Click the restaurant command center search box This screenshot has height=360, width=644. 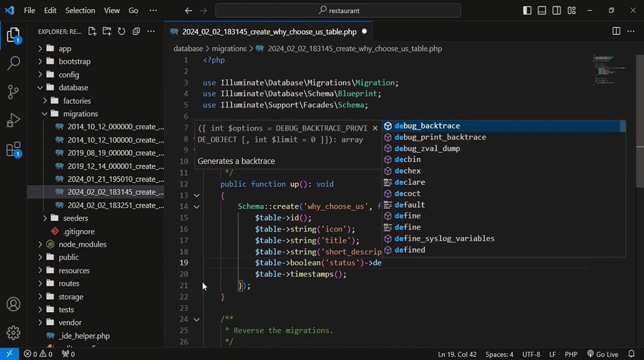338,10
